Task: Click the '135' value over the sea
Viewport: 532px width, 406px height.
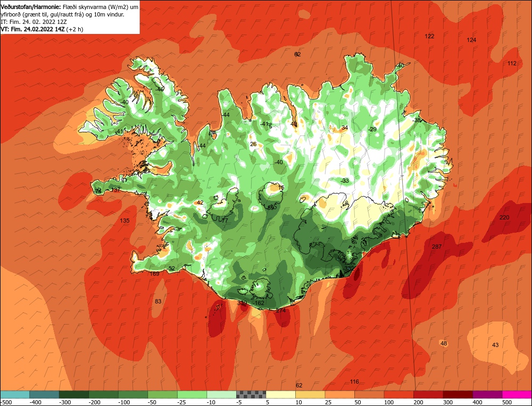Action: [124, 221]
